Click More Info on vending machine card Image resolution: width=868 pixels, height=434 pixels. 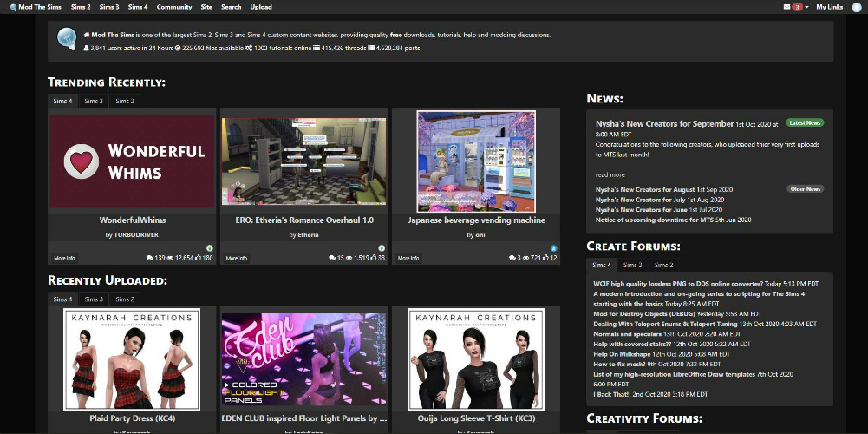[x=408, y=258]
